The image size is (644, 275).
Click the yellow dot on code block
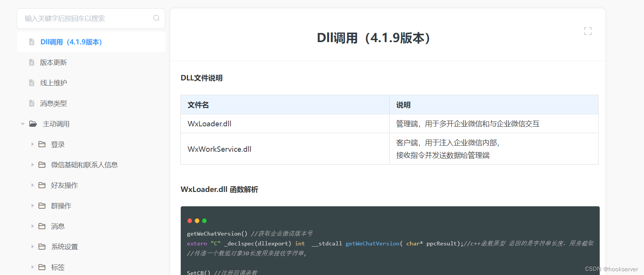(x=197, y=221)
